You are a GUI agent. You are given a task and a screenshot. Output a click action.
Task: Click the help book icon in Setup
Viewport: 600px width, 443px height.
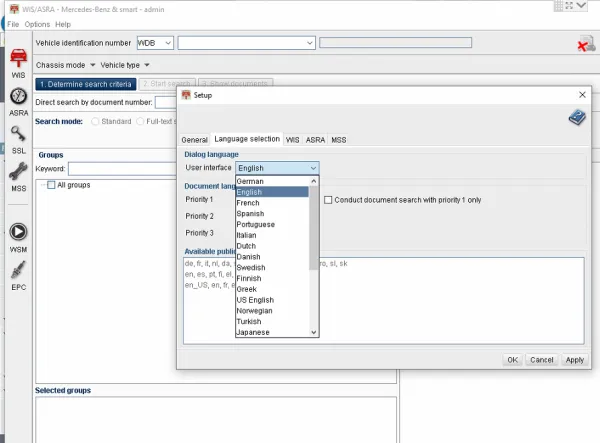click(x=577, y=117)
